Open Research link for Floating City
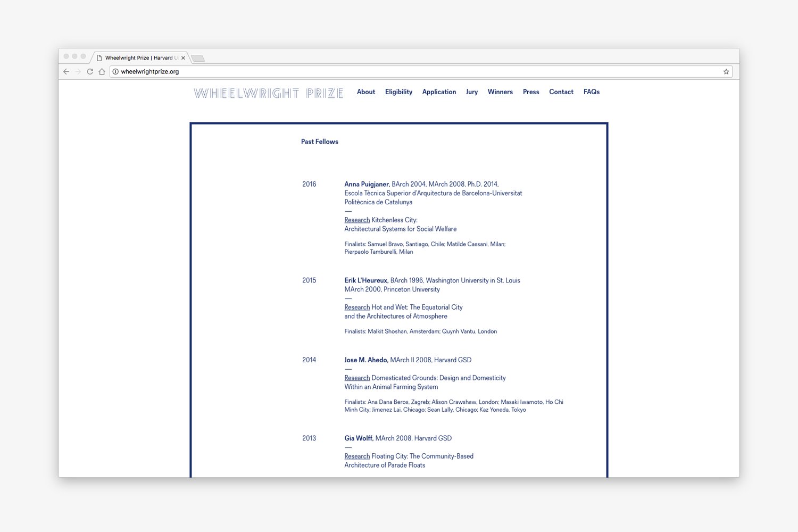 click(x=357, y=456)
